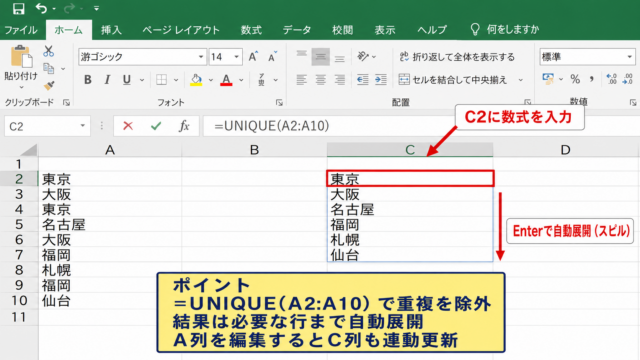Switch to the 表示 tab
Screen dimensions: 640x360
[x=385, y=30]
